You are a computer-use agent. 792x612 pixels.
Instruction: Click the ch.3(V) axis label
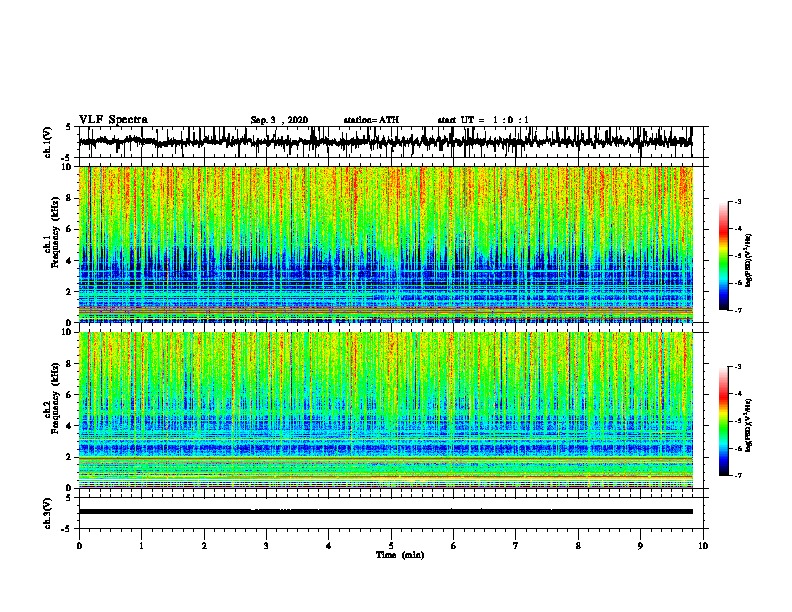click(x=48, y=513)
